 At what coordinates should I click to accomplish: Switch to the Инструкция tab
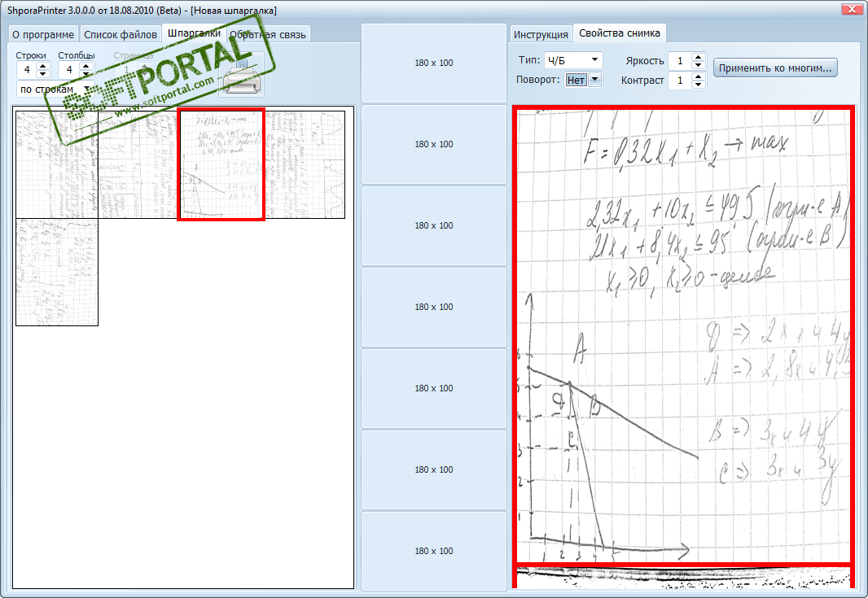pos(541,34)
